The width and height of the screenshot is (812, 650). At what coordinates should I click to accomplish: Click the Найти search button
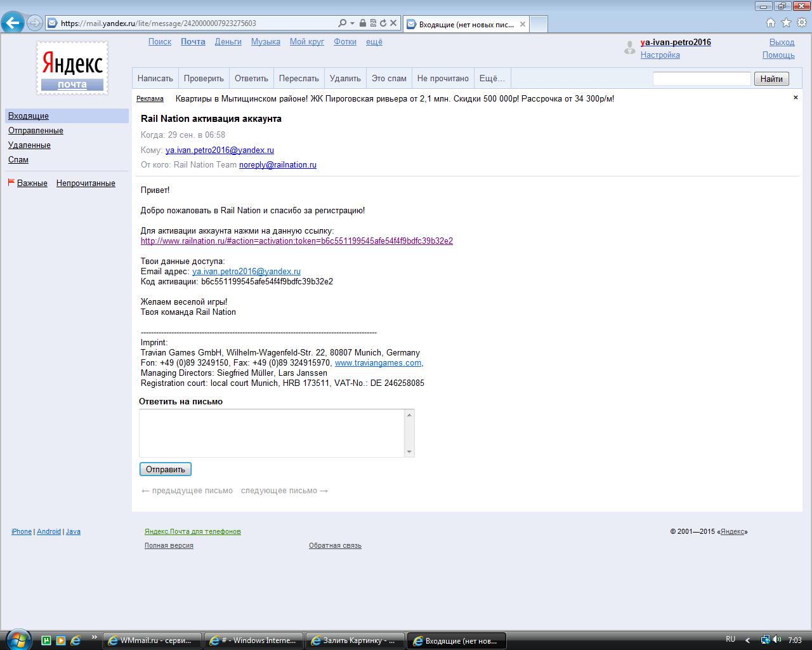coord(771,79)
